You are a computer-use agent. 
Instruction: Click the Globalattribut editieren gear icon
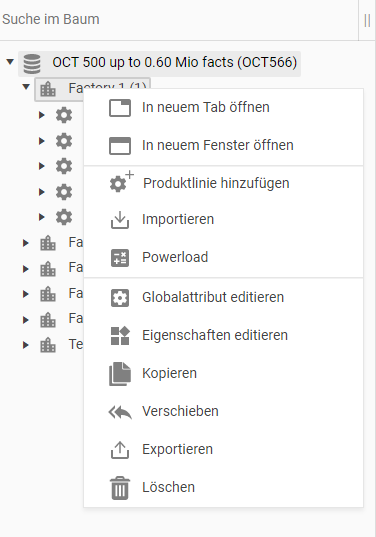(x=120, y=298)
